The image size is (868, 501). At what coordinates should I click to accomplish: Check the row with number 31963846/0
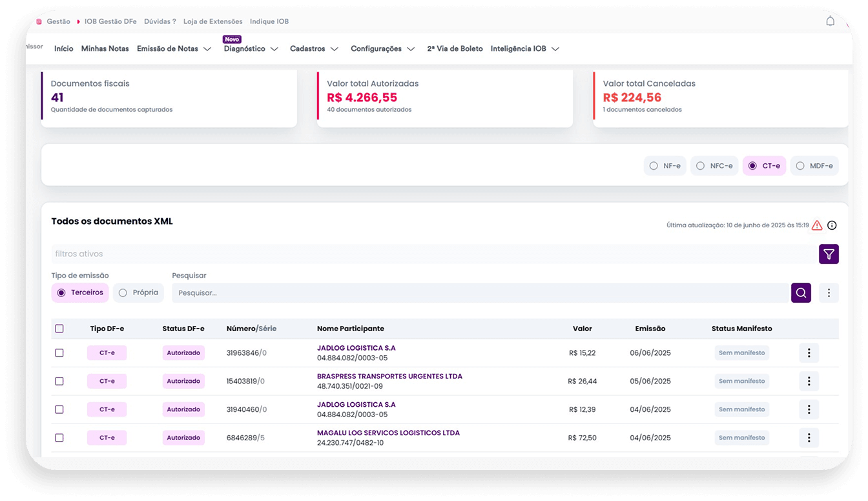point(59,353)
